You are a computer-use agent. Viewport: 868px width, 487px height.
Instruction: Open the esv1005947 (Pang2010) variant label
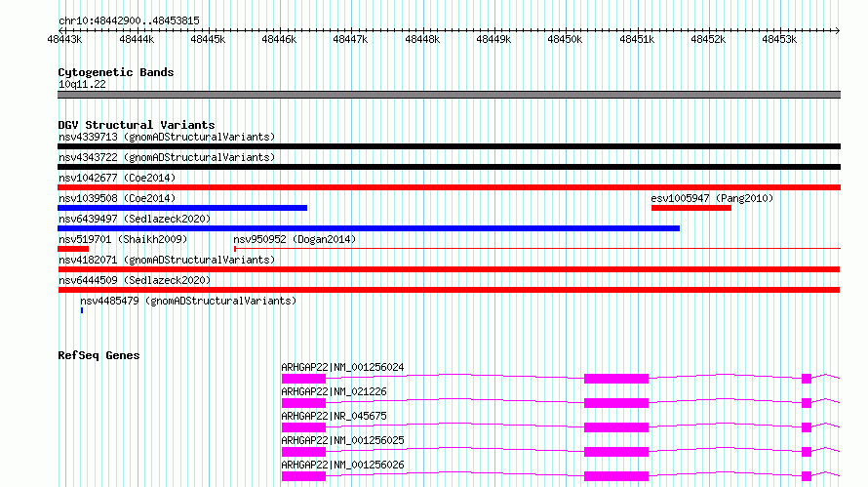click(x=712, y=198)
